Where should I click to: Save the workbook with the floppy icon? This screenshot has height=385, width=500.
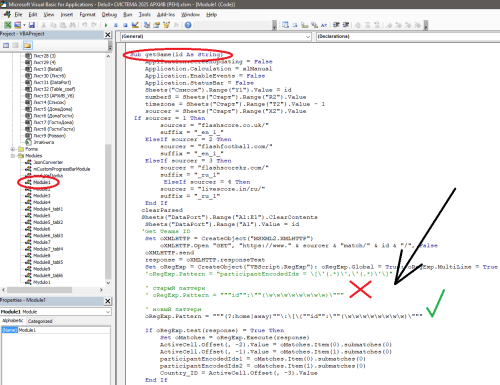(32, 25)
